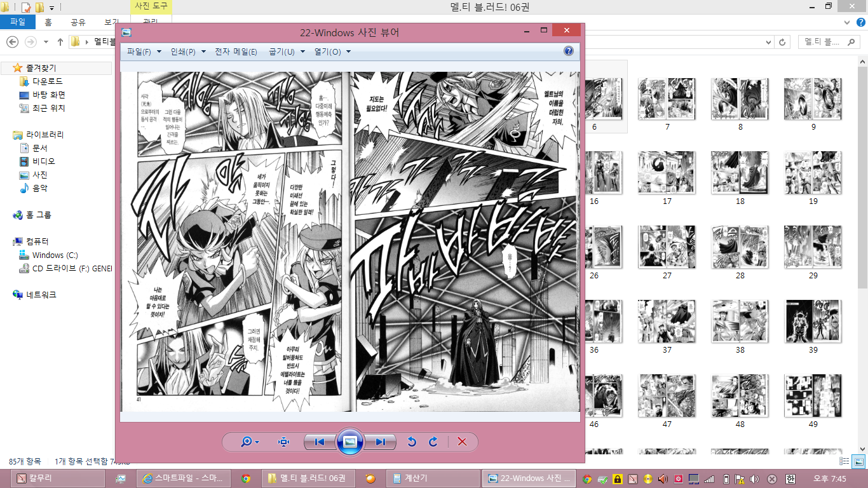Click the Explorer back navigation arrow
The image size is (868, 488).
[x=13, y=42]
